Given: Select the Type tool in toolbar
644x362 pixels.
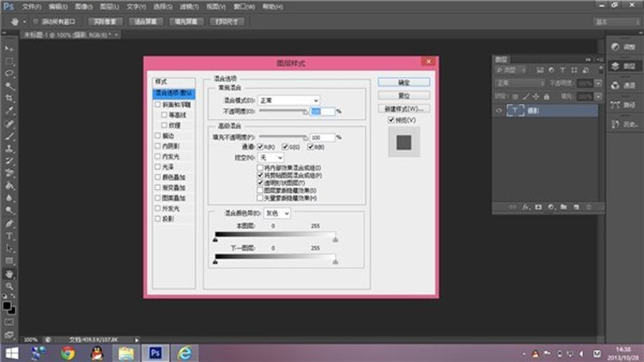Looking at the screenshot, I should coord(9,235).
